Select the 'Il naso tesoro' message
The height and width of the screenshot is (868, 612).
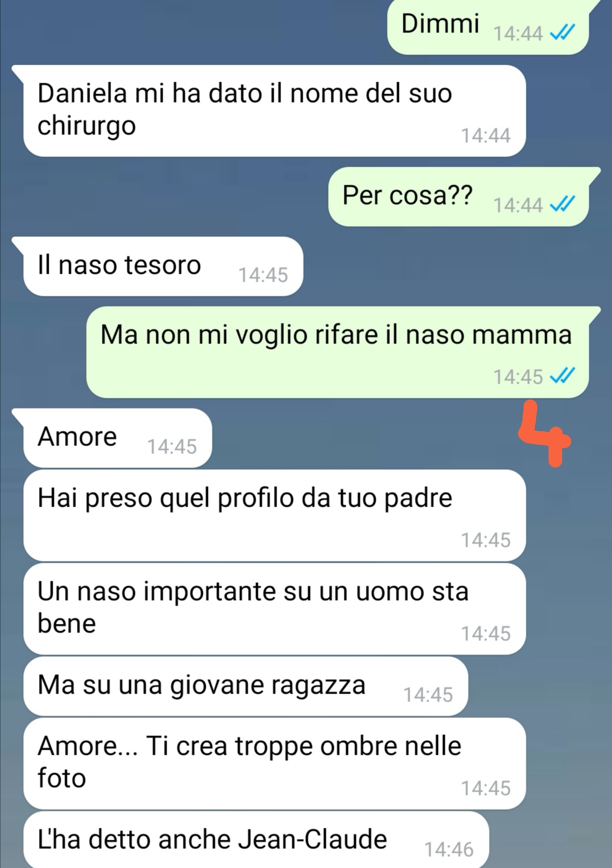[163, 266]
